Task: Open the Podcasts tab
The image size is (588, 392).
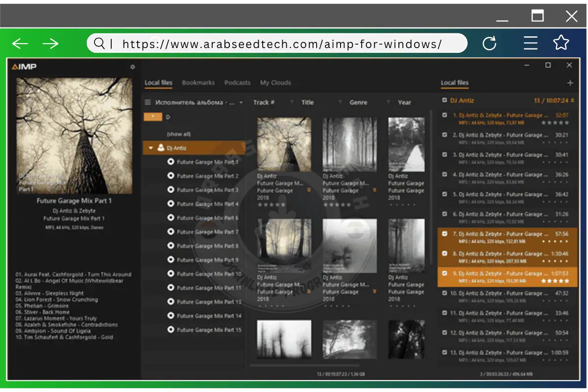Action: coord(237,83)
